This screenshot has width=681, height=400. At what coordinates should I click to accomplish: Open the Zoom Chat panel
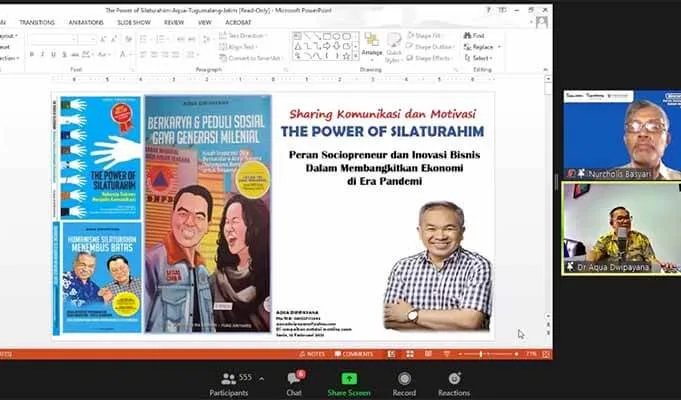(294, 384)
